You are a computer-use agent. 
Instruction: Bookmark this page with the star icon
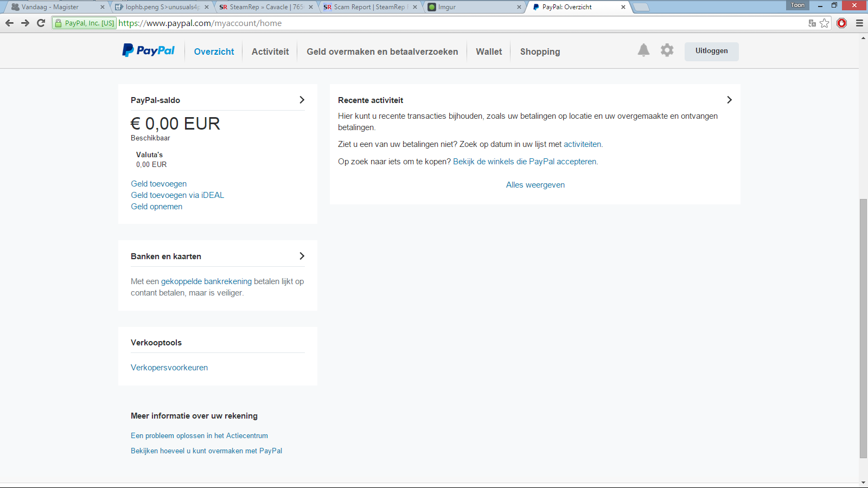825,23
